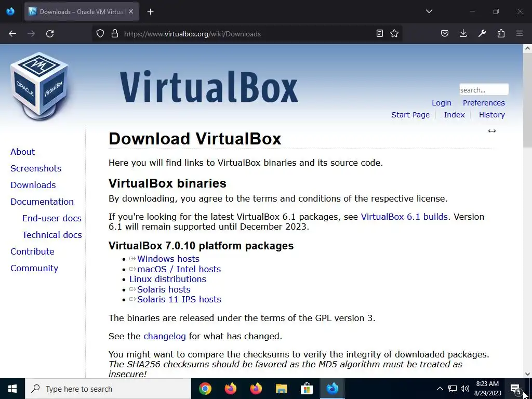
Task: Click the scrollbar up arrow
Action: click(527, 48)
